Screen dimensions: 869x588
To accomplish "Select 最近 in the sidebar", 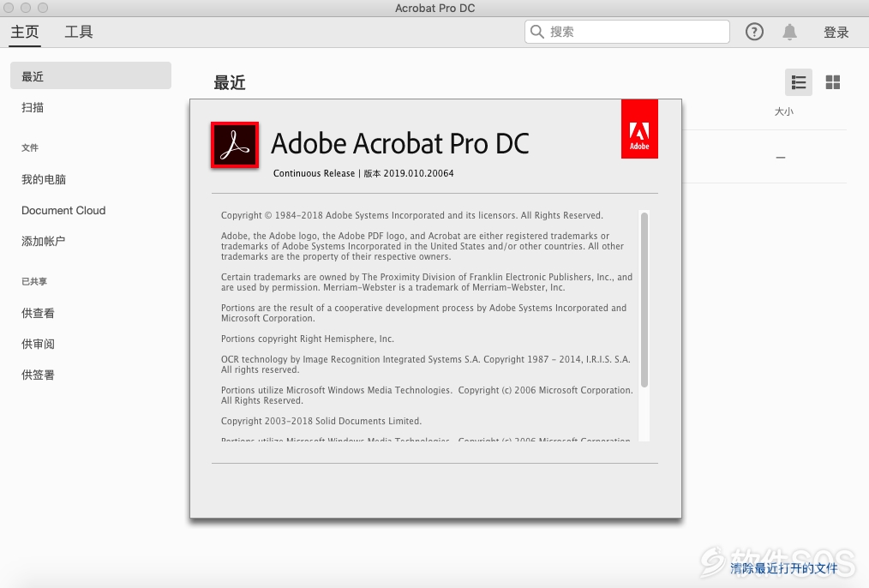I will click(91, 76).
